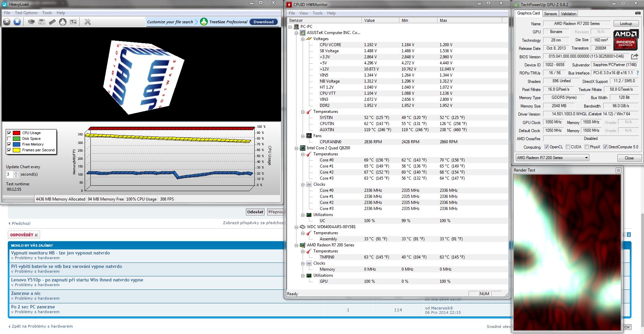
Task: Click the PC-PC computer icon in HWMonitor
Action: coord(296,27)
